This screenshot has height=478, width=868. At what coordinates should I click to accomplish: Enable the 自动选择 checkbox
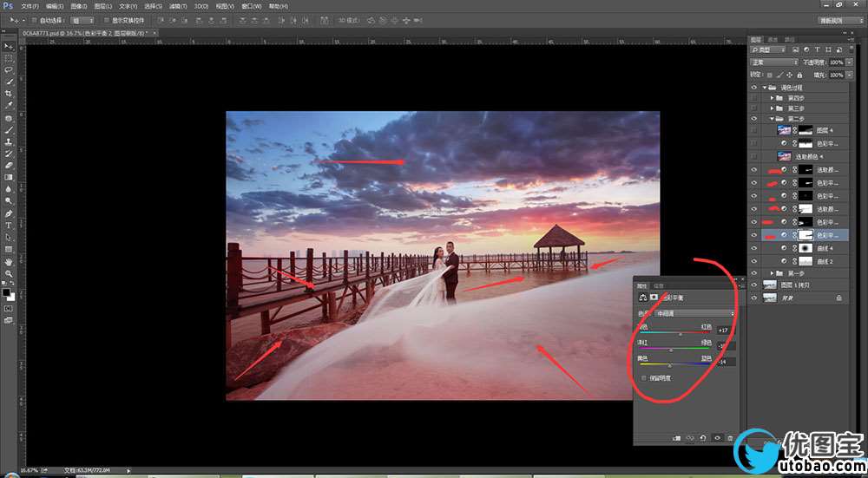(35, 21)
